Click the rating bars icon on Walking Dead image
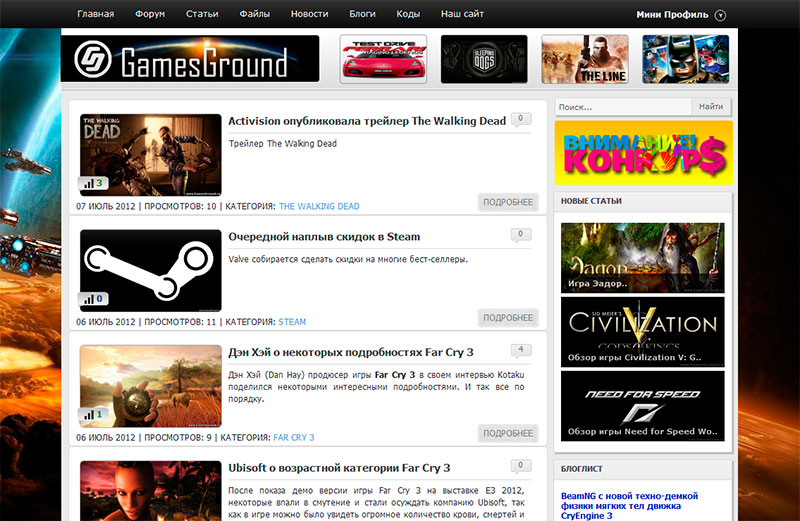Image resolution: width=800 pixels, height=521 pixels. [x=88, y=184]
